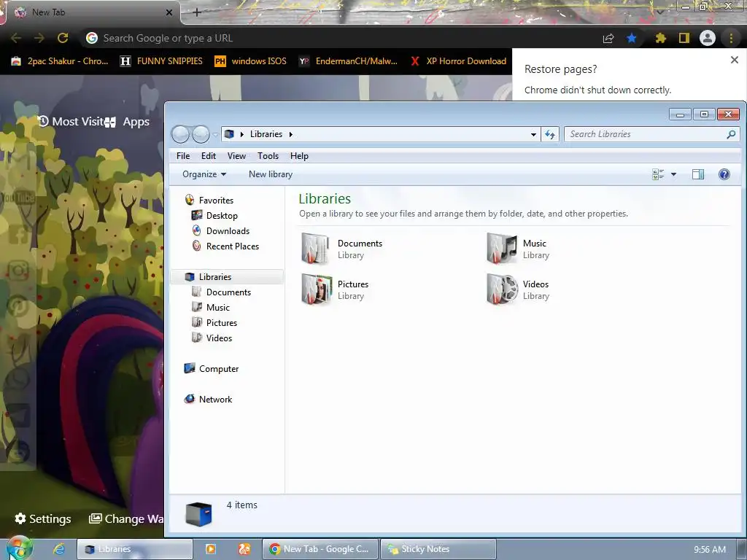This screenshot has height=560, width=747.
Task: Toggle Chrome side panel icon
Action: tap(684, 38)
